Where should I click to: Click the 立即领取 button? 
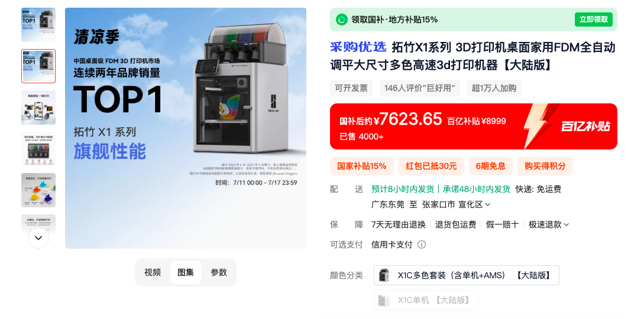tap(594, 19)
